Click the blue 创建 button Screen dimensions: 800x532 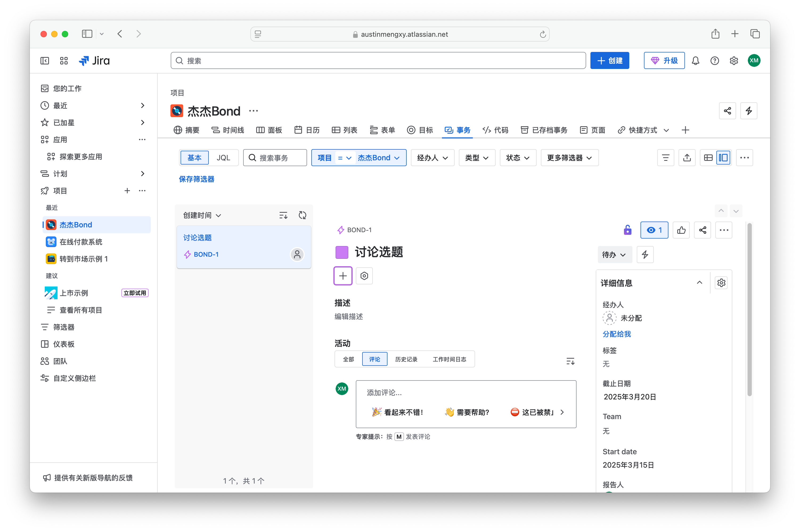[609, 61]
